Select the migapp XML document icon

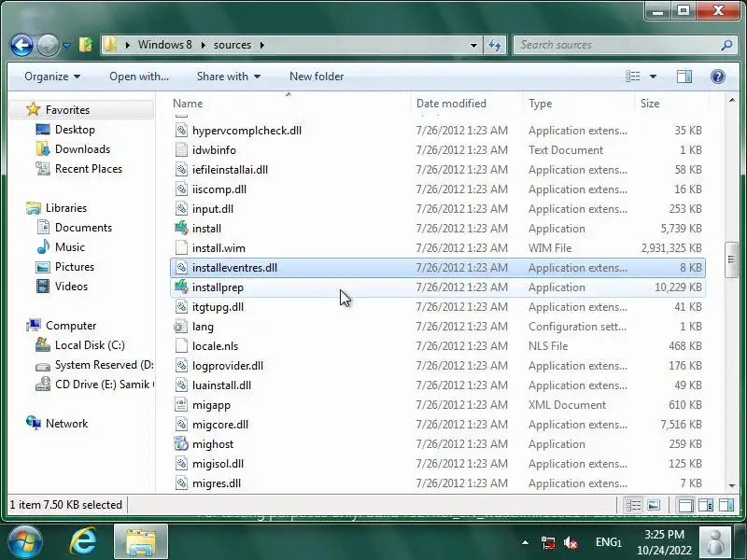pyautogui.click(x=181, y=405)
